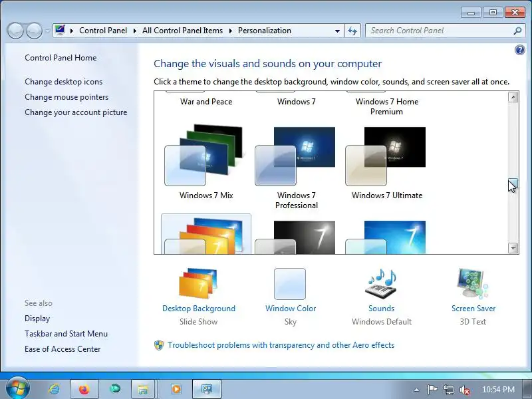Screen dimensions: 532x399
Task: Open Taskbar and Start Menu link
Action: coord(66,334)
